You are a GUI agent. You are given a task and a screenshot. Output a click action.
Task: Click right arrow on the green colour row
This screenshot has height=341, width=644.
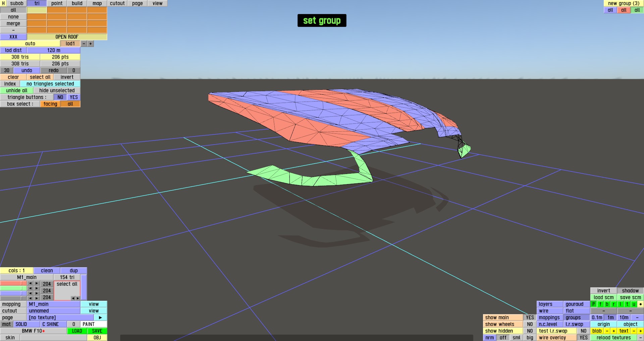tap(37, 288)
